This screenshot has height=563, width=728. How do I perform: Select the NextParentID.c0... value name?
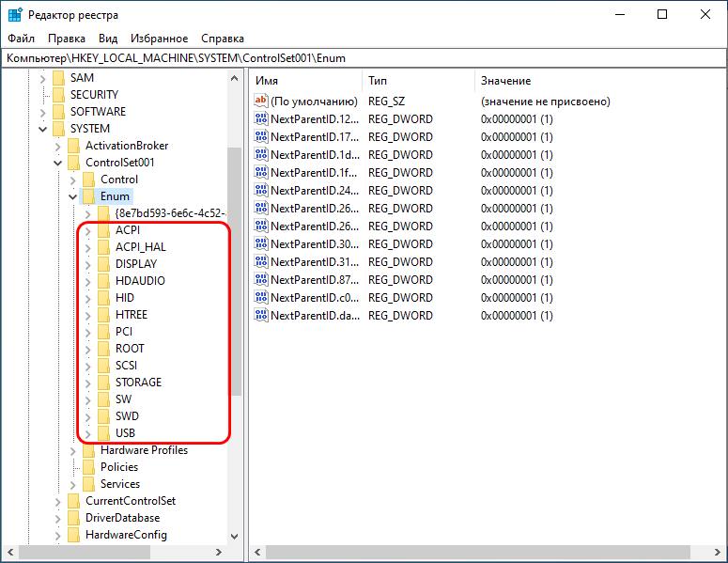pyautogui.click(x=315, y=298)
